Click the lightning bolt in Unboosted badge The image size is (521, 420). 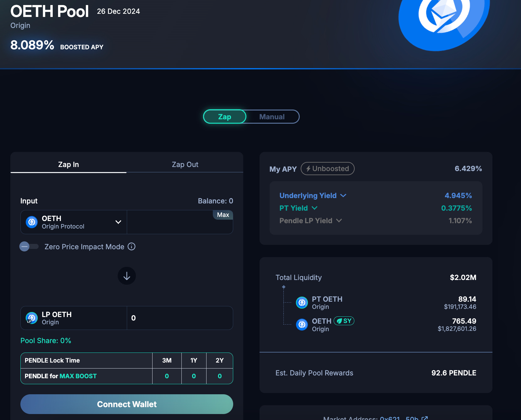tap(308, 169)
